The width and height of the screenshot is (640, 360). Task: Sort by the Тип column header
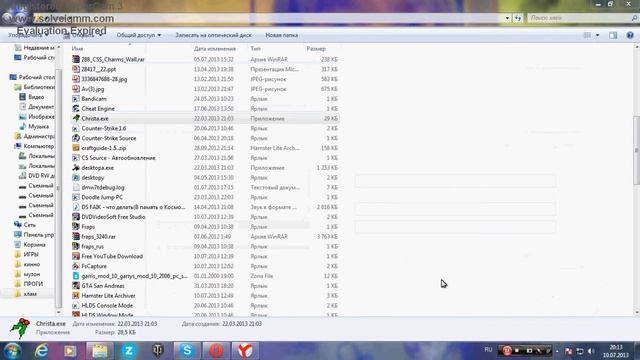256,49
